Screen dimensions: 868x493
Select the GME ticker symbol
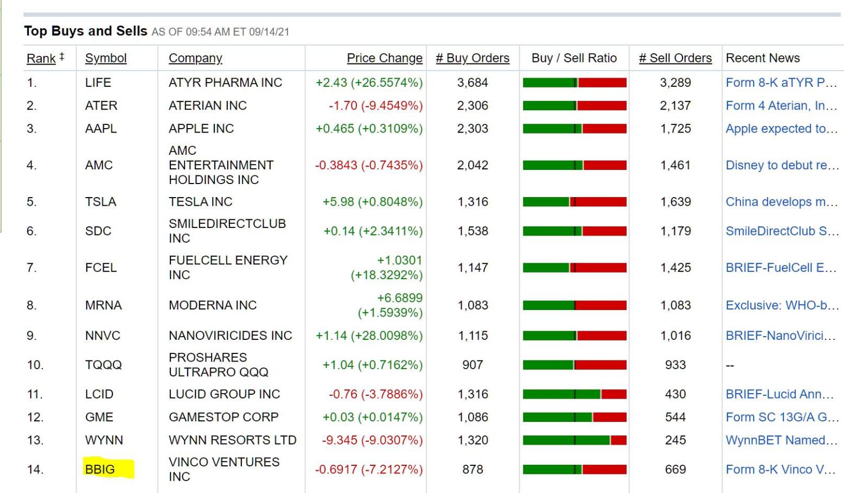99,417
